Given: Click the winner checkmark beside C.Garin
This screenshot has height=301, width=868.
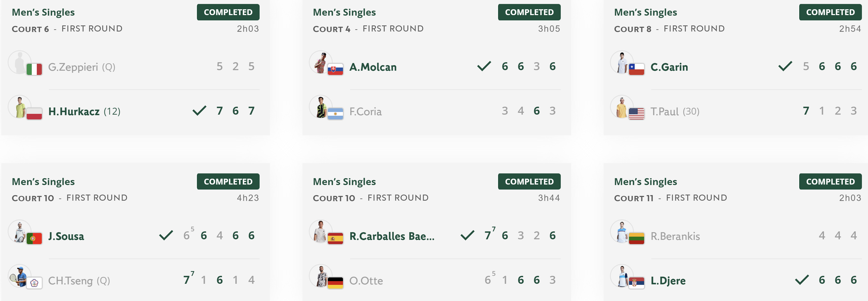Looking at the screenshot, I should [785, 66].
